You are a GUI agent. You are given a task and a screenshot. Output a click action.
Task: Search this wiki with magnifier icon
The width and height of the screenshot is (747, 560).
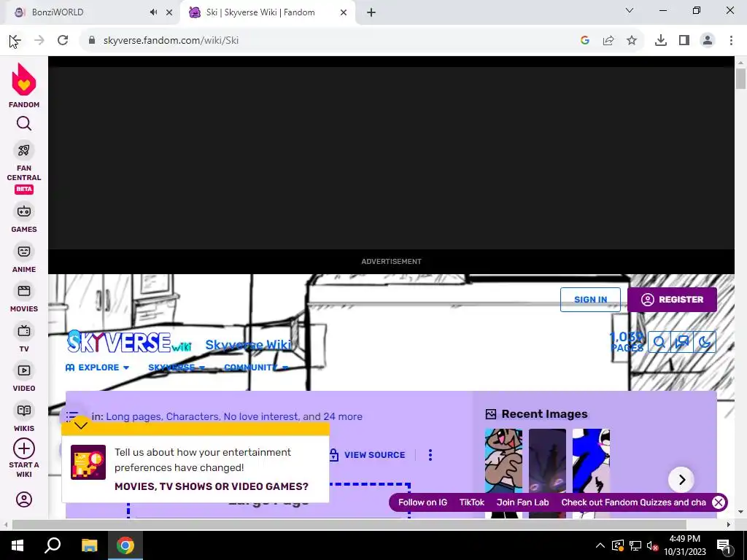click(x=659, y=342)
